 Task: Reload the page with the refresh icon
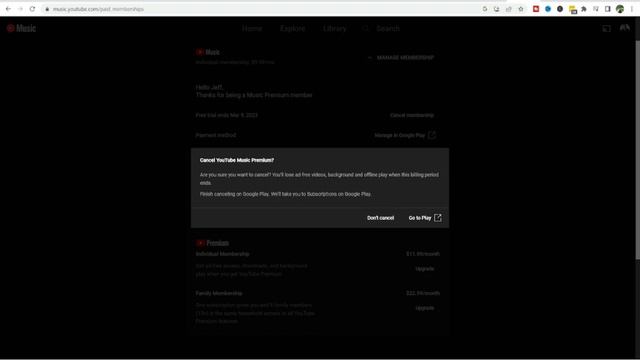point(32,9)
